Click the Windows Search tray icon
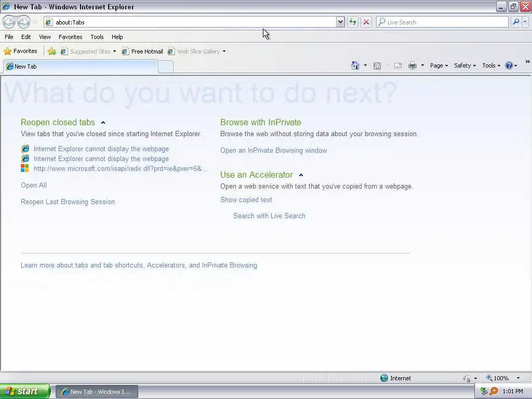This screenshot has width=532, height=399. coord(494,392)
